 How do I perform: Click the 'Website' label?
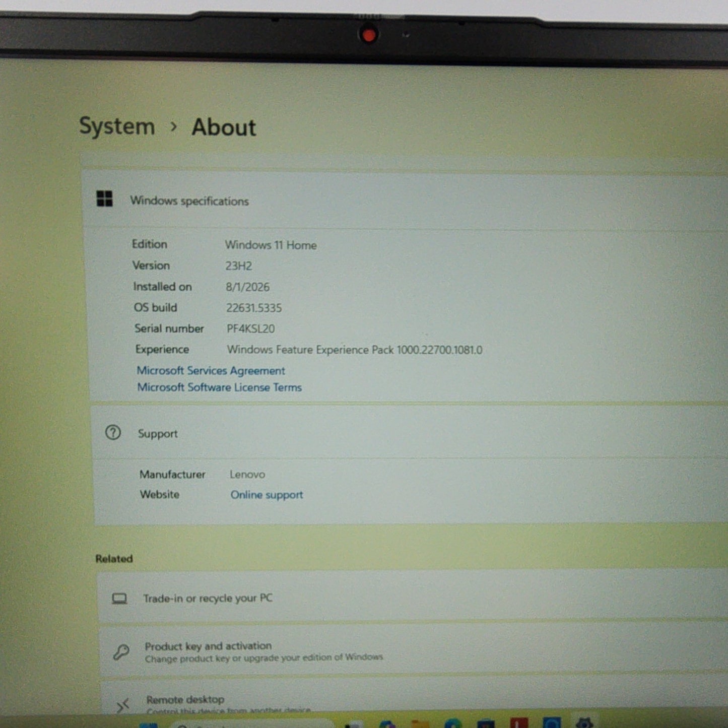(x=159, y=494)
